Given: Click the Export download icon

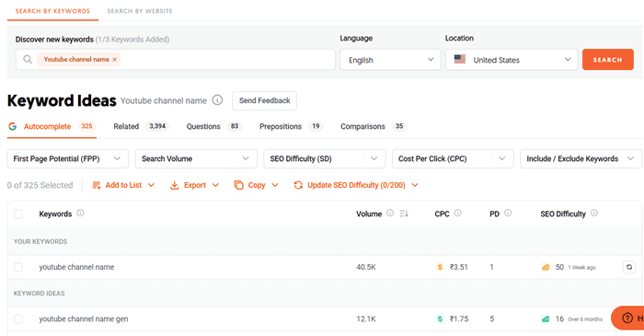Looking at the screenshot, I should pyautogui.click(x=175, y=185).
